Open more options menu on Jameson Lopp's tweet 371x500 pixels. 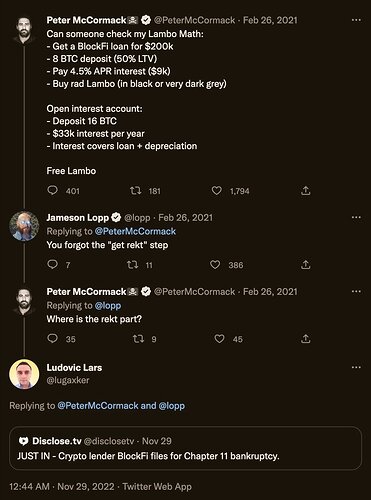tap(356, 217)
